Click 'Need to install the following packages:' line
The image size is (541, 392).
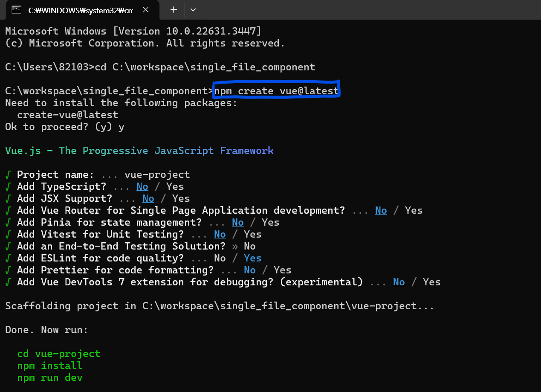tap(121, 103)
